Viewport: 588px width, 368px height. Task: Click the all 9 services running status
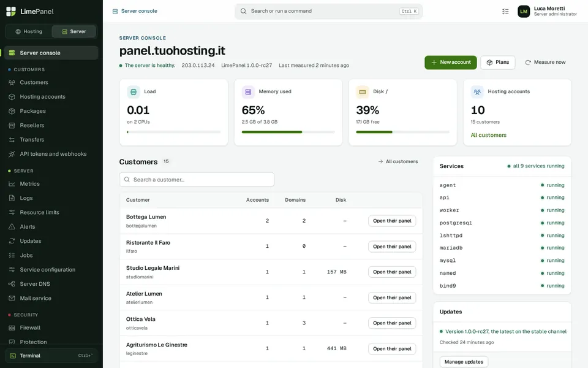click(535, 166)
